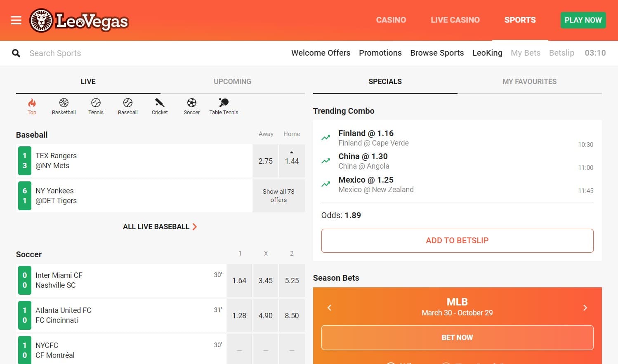Go to next Season Bets slide

click(x=585, y=308)
